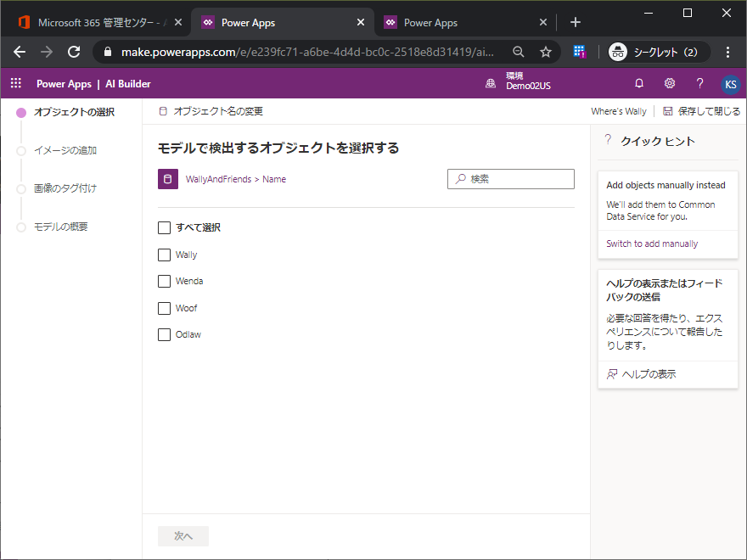This screenshot has height=560, width=747.
Task: Click the browser address bar URL
Action: point(307,52)
